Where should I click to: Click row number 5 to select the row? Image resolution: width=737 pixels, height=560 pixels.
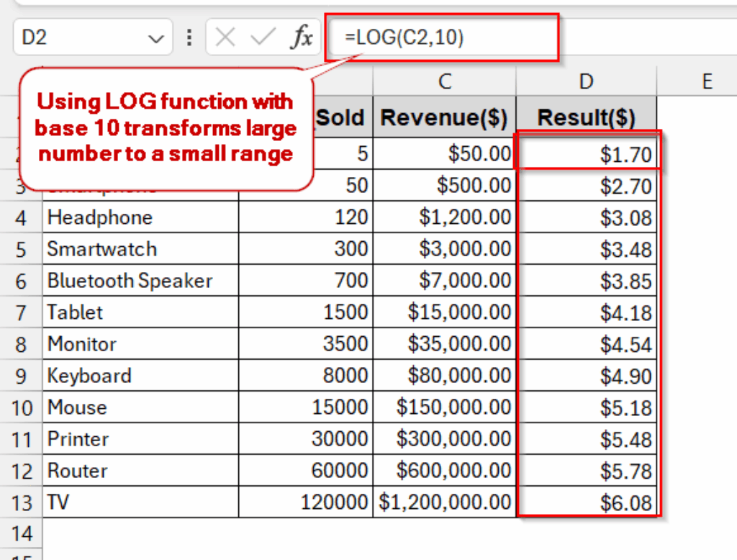[x=21, y=248]
